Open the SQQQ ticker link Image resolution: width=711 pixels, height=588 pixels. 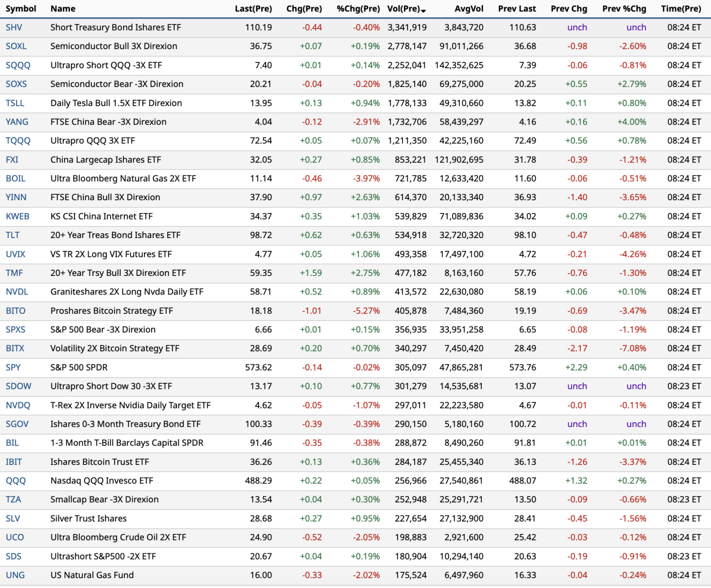pyautogui.click(x=18, y=65)
